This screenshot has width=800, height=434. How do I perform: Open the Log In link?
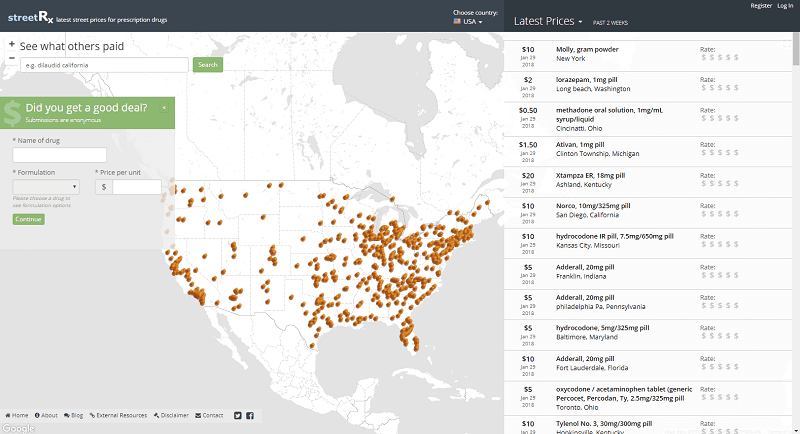coord(785,6)
